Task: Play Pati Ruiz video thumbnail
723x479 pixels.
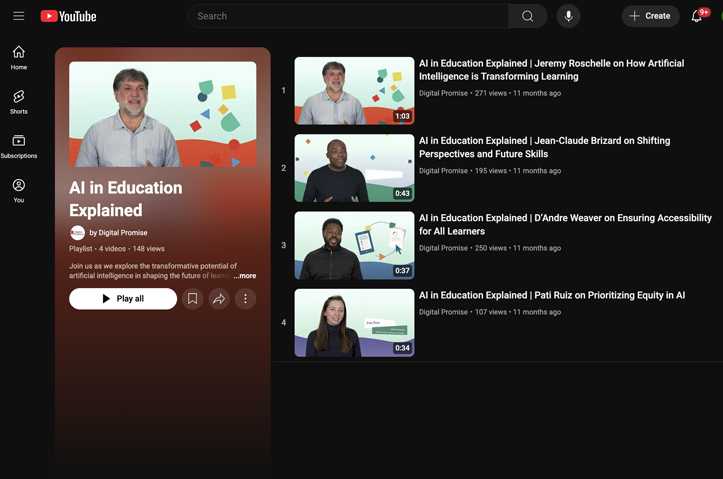Action: [354, 323]
